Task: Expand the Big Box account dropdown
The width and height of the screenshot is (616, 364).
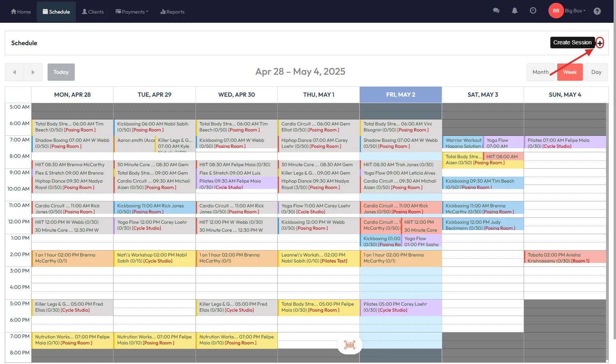Action: point(575,11)
